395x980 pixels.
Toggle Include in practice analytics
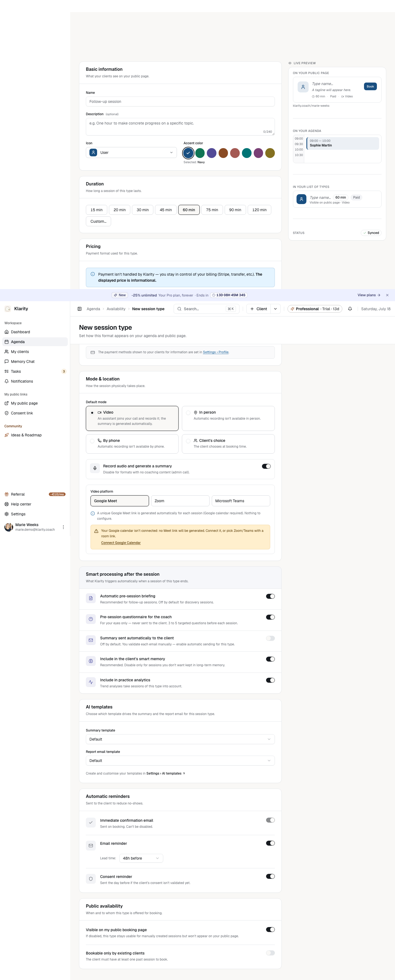tap(270, 680)
